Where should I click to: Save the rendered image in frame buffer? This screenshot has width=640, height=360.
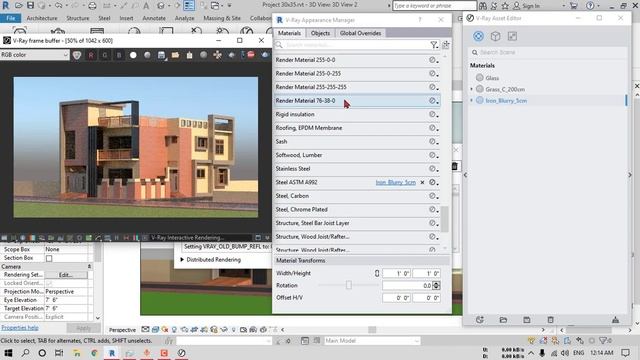tap(161, 55)
